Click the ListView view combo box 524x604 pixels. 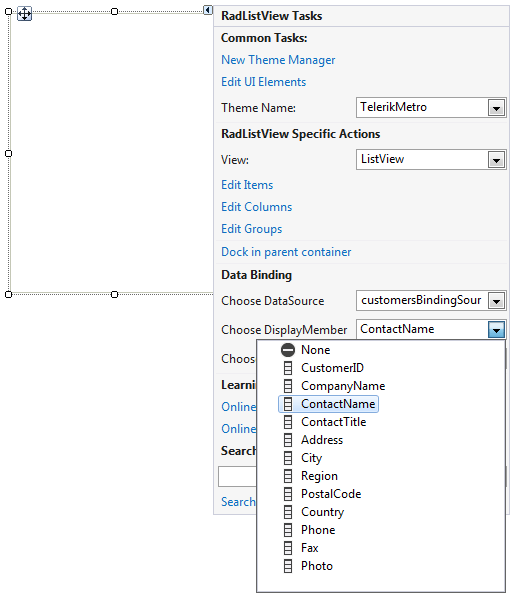coord(431,159)
